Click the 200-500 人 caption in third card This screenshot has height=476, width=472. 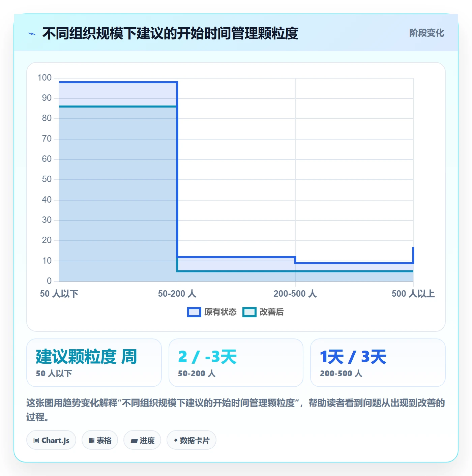[341, 374]
